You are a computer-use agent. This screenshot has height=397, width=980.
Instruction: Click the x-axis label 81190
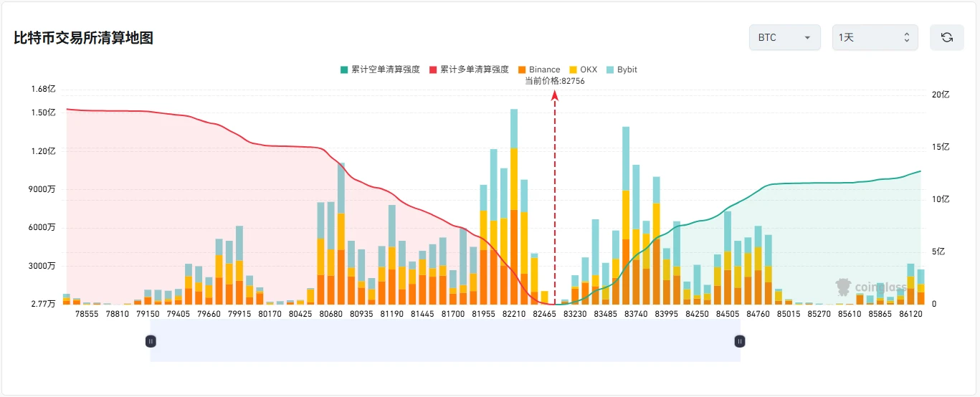[x=392, y=314]
